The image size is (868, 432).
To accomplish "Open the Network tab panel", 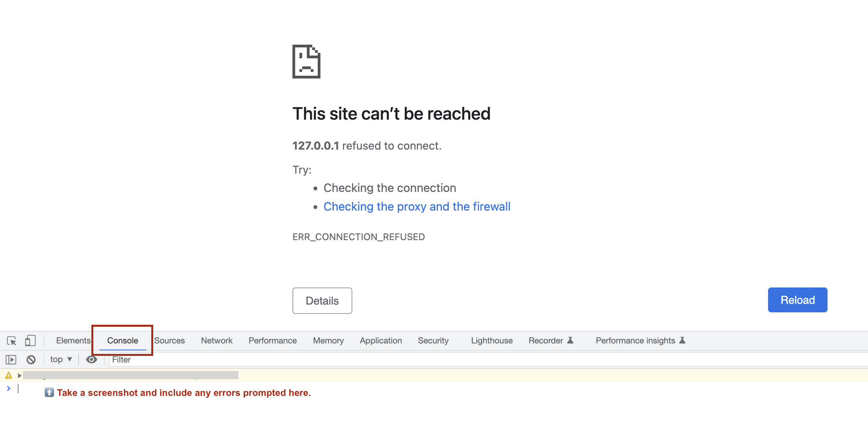I will (217, 340).
